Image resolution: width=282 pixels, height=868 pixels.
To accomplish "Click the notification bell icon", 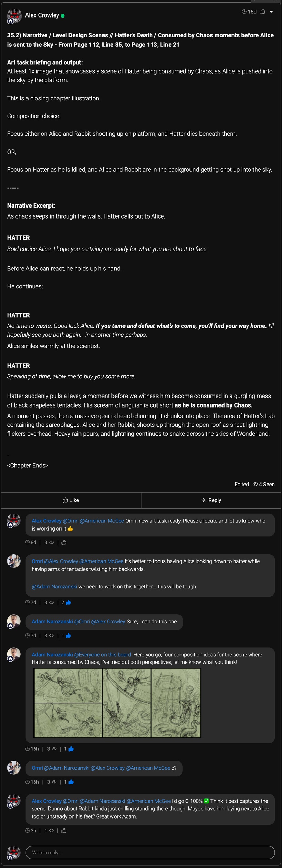I will (263, 12).
